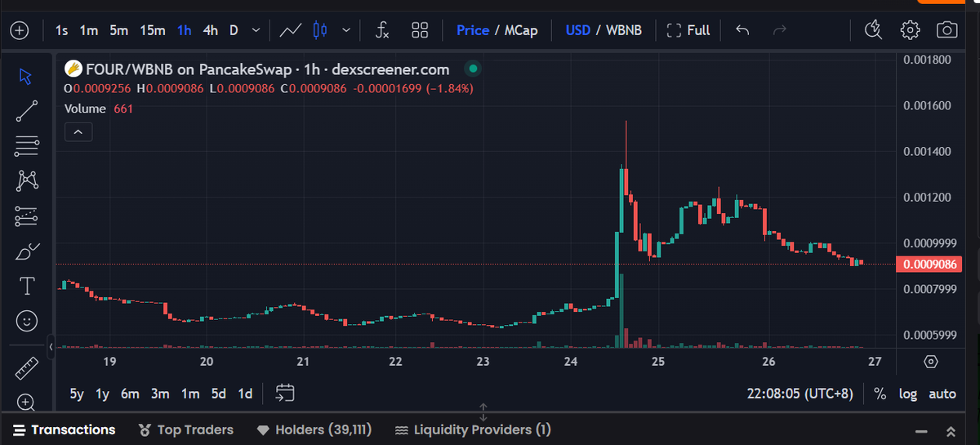The image size is (980, 445).
Task: Open the emoji smiley icons tool
Action: pos(26,321)
